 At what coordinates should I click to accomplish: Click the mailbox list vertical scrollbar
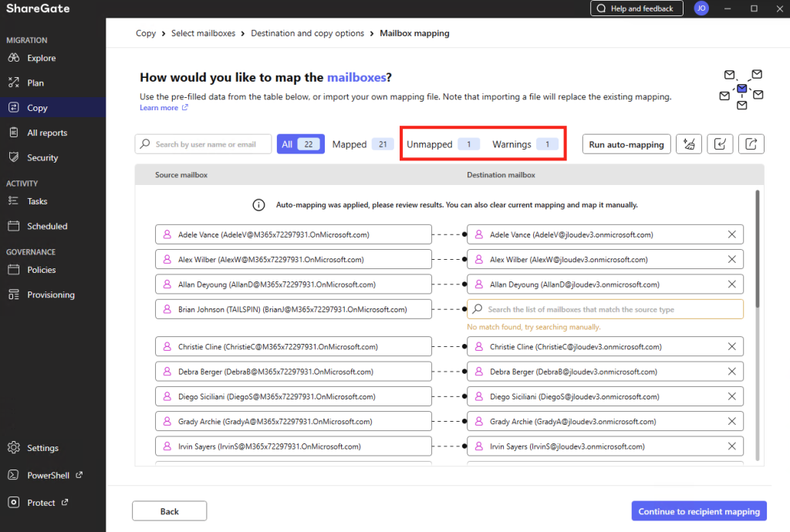point(757,249)
